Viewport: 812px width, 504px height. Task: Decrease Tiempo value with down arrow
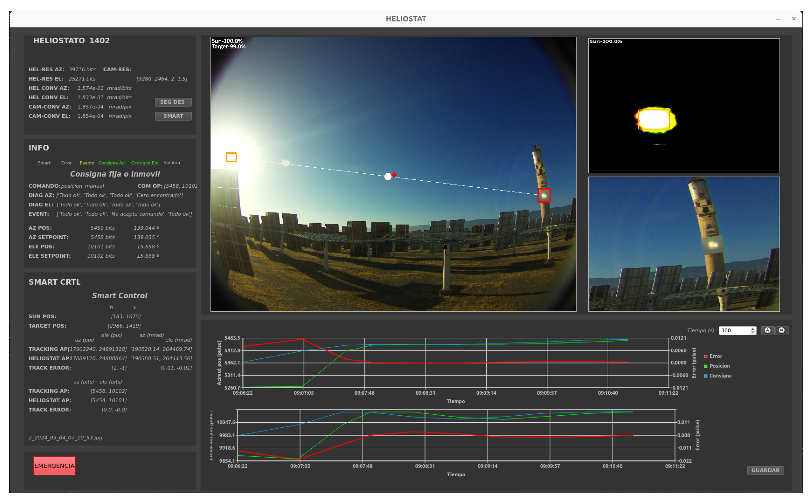pyautogui.click(x=753, y=332)
